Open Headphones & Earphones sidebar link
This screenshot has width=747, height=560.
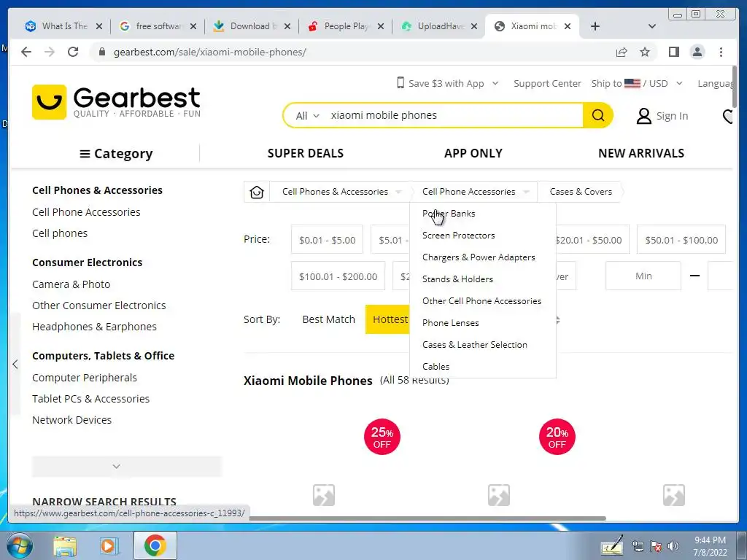(x=94, y=327)
